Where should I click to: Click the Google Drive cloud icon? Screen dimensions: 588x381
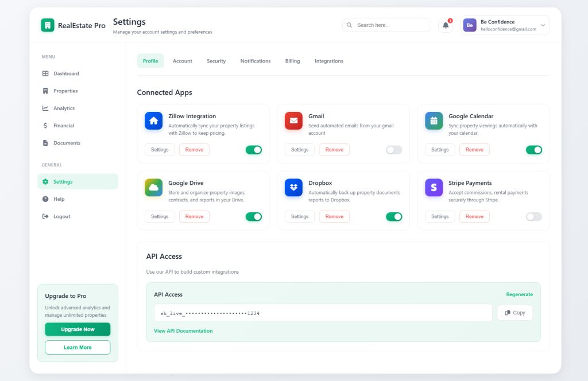tap(154, 187)
